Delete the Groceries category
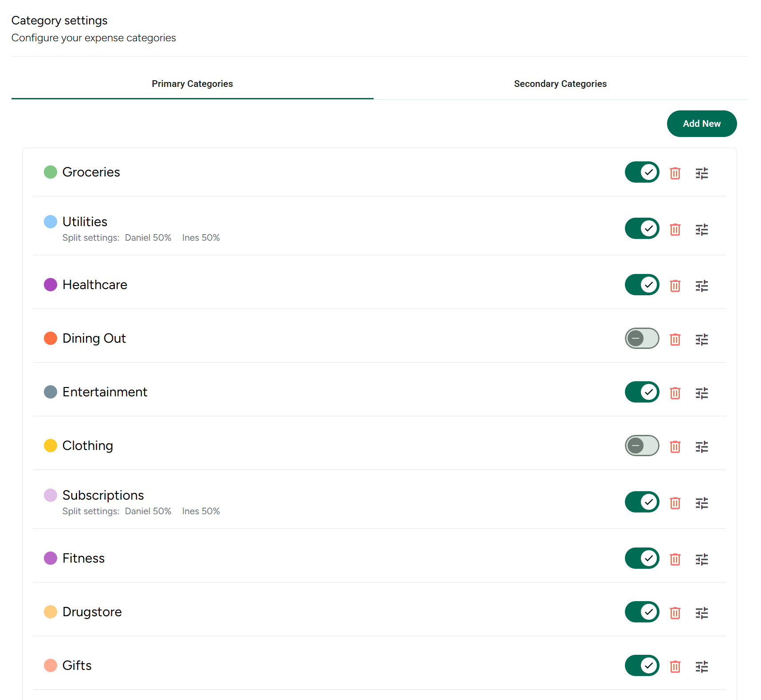 pos(675,173)
